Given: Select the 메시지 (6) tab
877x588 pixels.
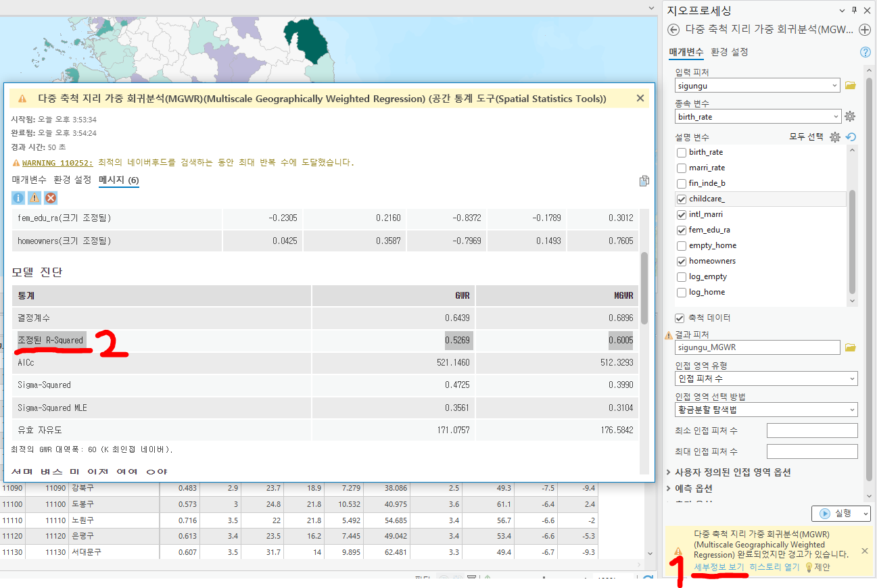Looking at the screenshot, I should coord(119,180).
